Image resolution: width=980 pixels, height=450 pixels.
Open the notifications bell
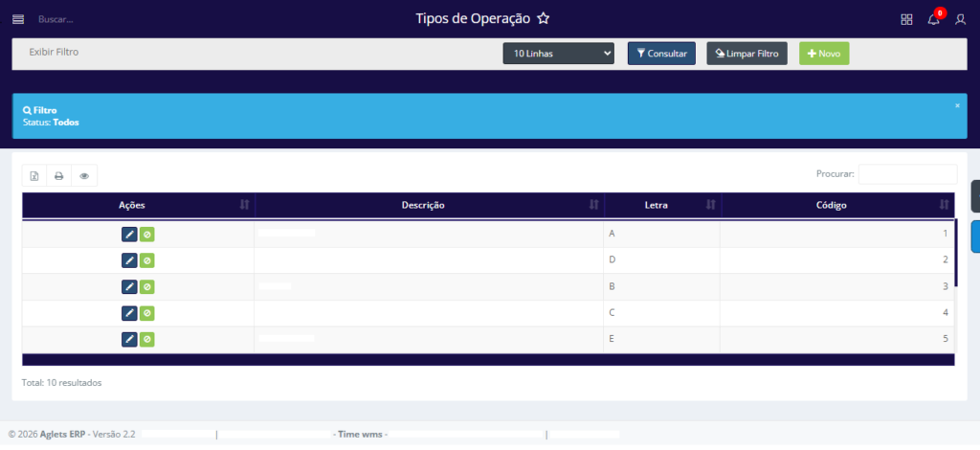click(933, 19)
